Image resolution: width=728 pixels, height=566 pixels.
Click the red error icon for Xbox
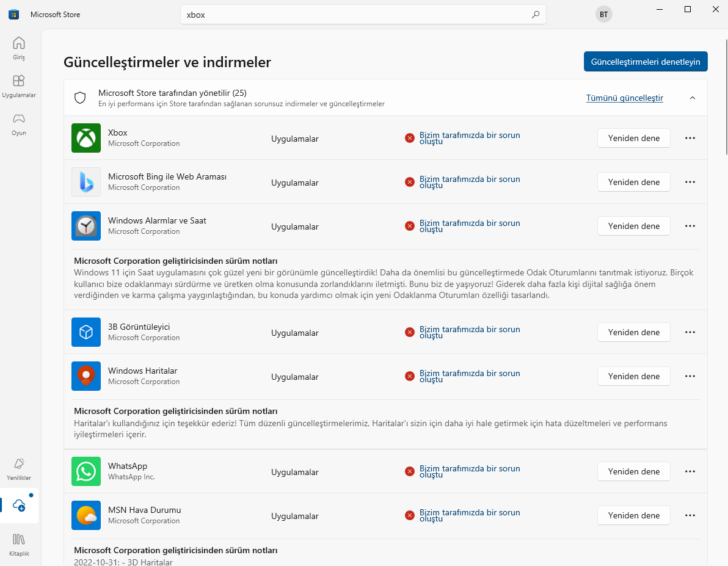click(x=409, y=138)
